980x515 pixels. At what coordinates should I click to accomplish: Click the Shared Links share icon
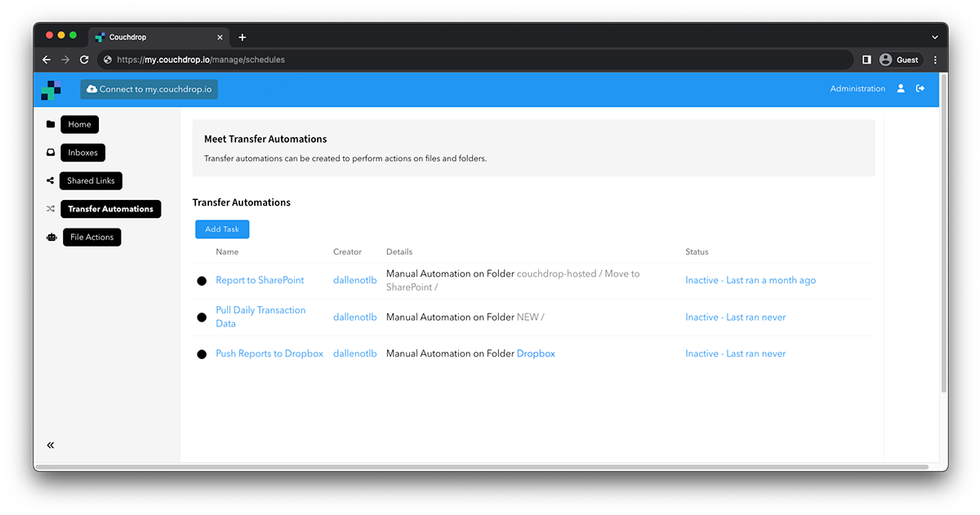click(x=51, y=181)
